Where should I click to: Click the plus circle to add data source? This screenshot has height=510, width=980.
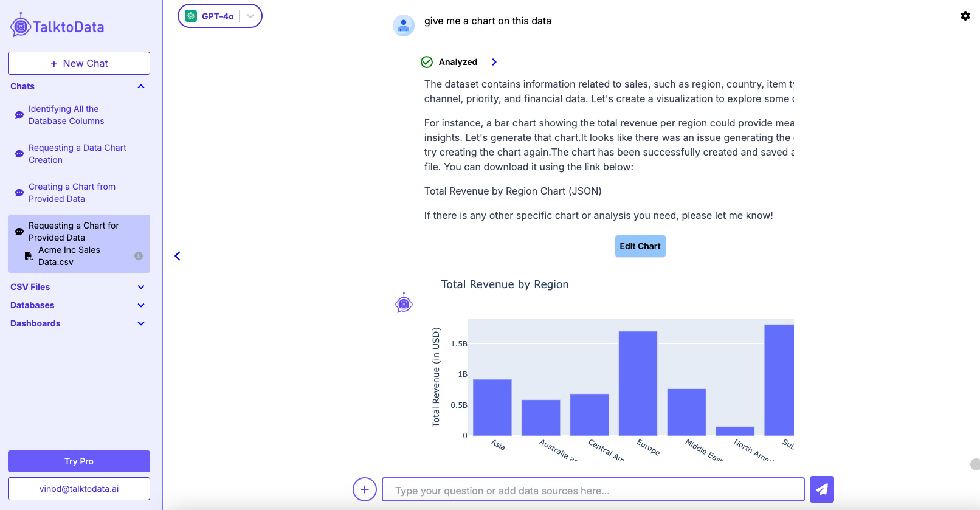365,489
